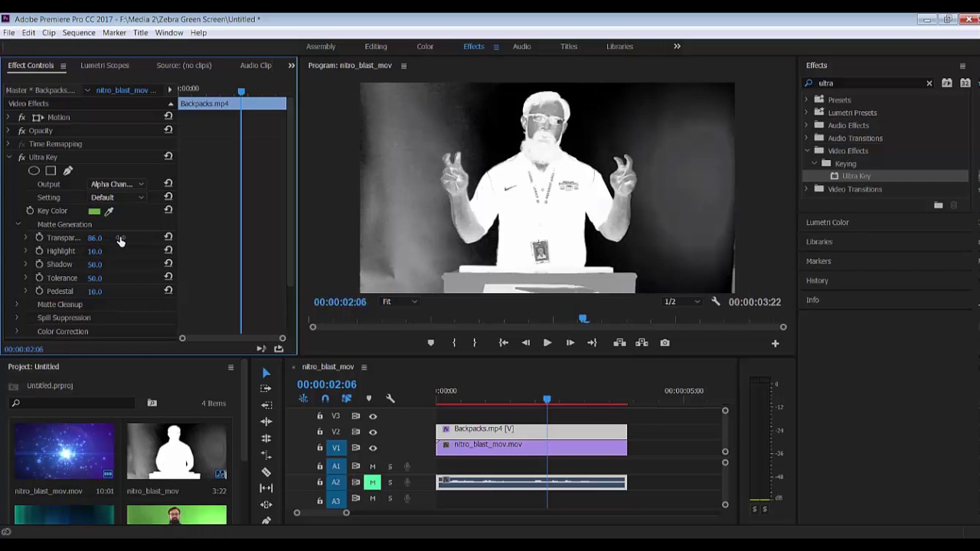The height and width of the screenshot is (551, 980).
Task: Open Program monitor button editor plus
Action: [x=775, y=344]
